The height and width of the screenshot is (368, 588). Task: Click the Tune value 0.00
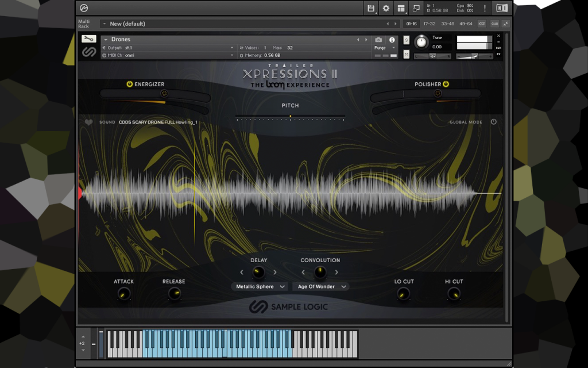437,47
